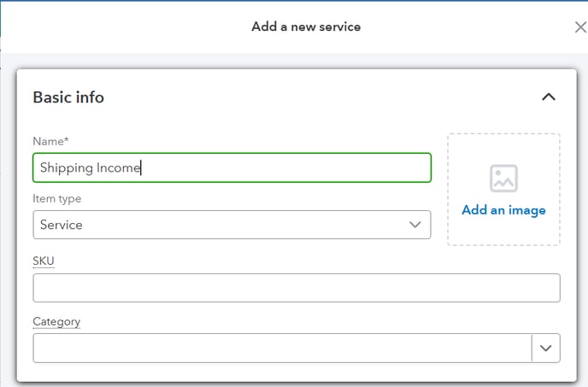Click the image placeholder icon
588x387 pixels.
tap(503, 178)
